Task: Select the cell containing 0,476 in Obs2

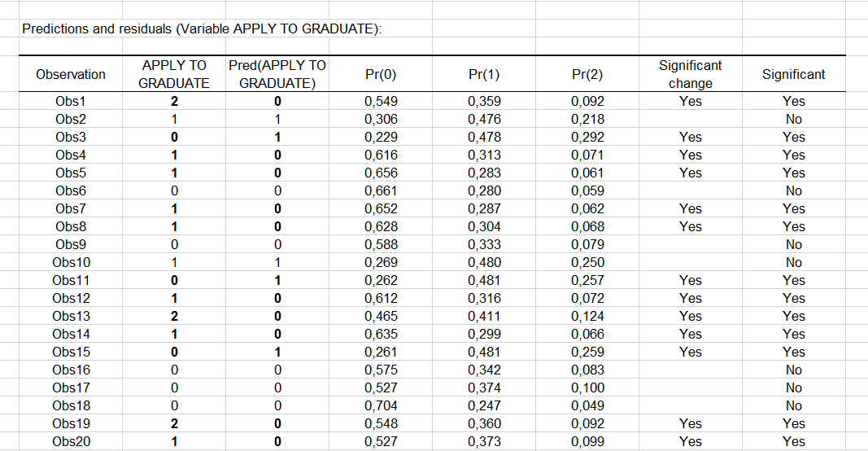Action: coord(484,120)
